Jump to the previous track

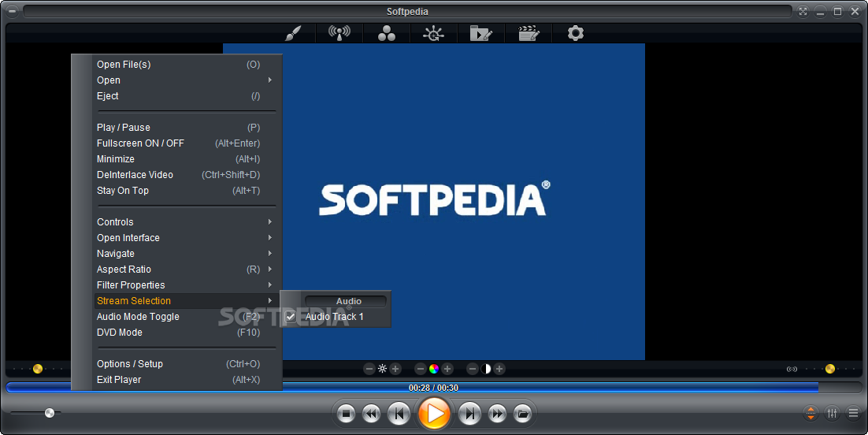tap(399, 414)
